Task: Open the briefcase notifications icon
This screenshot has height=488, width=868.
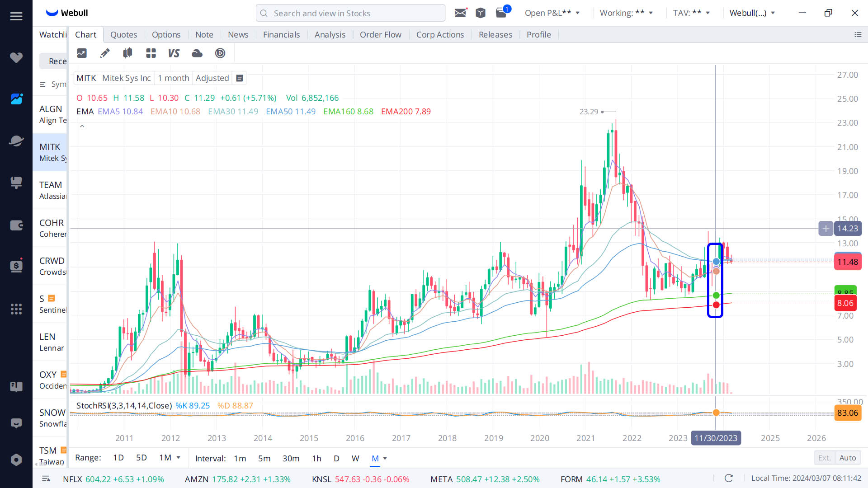Action: pyautogui.click(x=502, y=12)
